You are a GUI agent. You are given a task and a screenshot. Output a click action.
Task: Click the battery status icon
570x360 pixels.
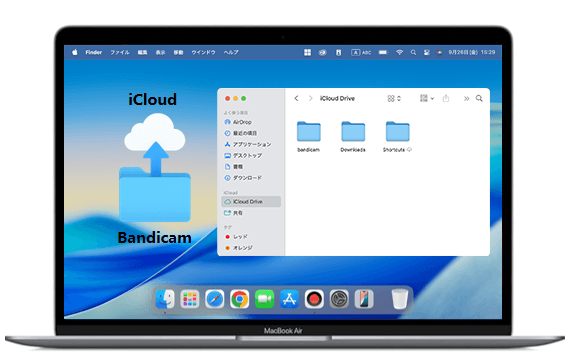click(x=383, y=52)
